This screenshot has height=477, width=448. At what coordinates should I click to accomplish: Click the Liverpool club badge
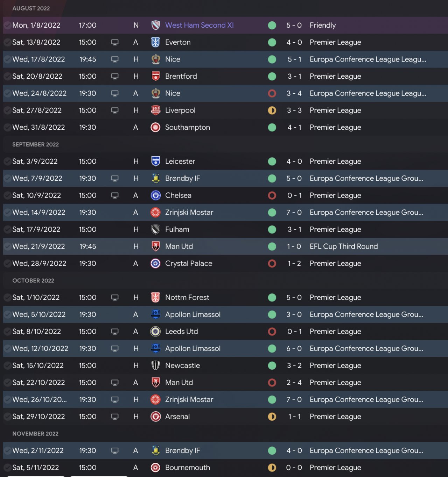155,110
